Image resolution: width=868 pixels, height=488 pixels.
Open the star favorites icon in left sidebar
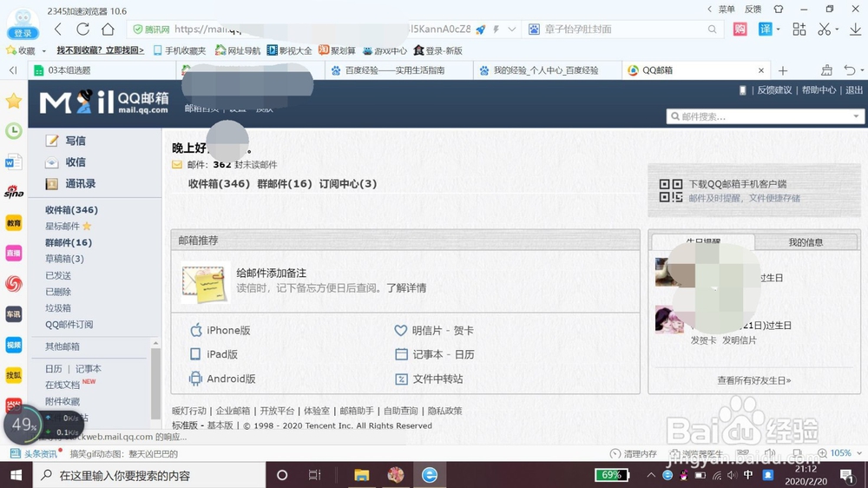(13, 101)
